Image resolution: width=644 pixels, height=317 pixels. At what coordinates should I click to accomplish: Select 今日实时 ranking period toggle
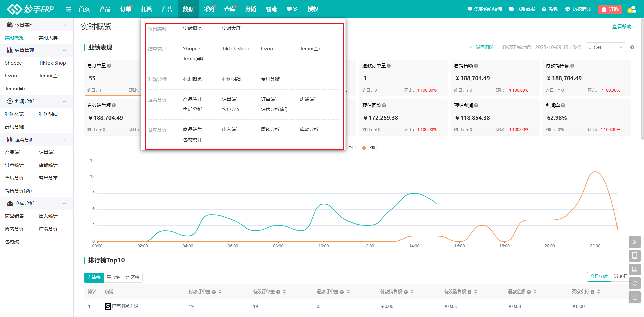pyautogui.click(x=599, y=277)
